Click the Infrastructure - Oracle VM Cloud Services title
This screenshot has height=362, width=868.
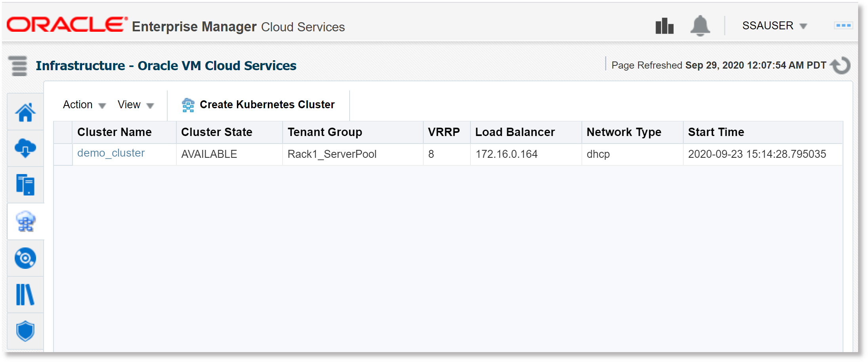tap(166, 66)
